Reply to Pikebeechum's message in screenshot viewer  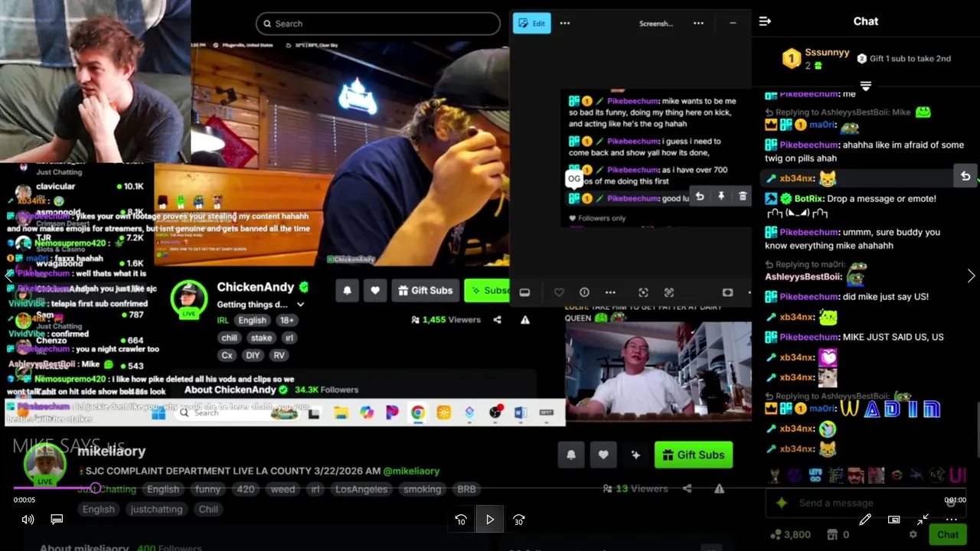700,197
